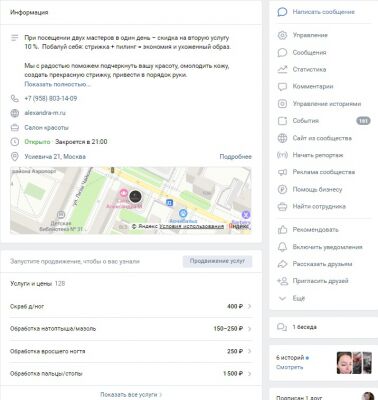Click the Помощь бизнесу ruble icon
Image resolution: width=378 pixels, height=400 pixels.
282,189
